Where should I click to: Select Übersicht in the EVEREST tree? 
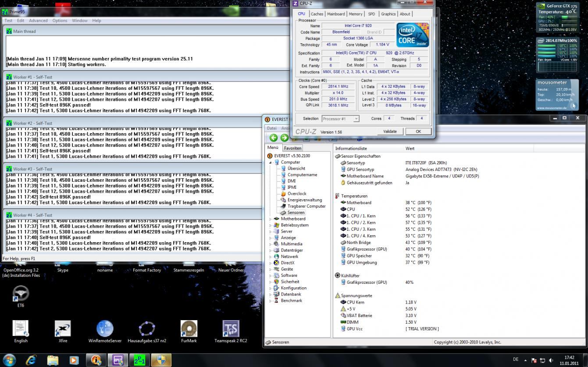pos(296,169)
